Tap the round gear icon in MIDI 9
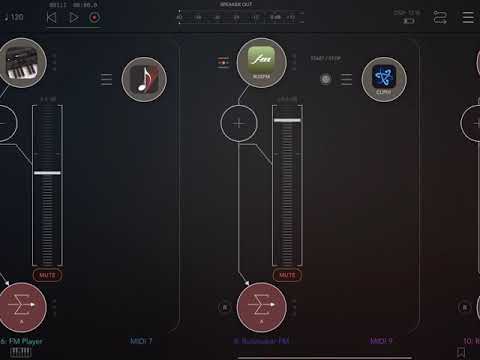Image resolution: width=480 pixels, height=360 pixels. pyautogui.click(x=326, y=79)
